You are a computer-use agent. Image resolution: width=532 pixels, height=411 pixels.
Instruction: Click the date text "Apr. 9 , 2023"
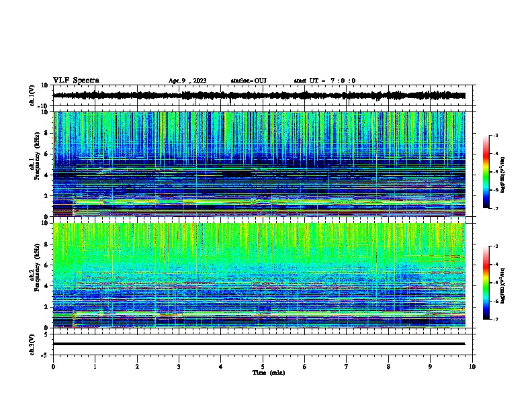(x=187, y=81)
